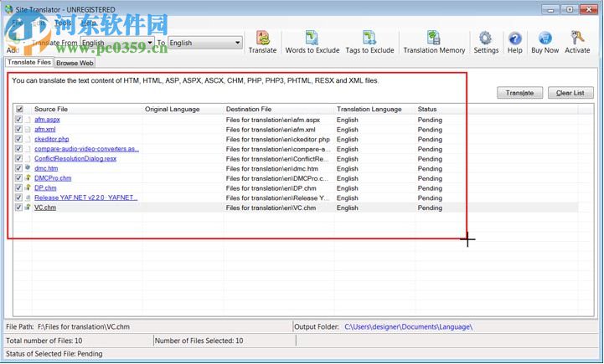Switch to Browse Web tab
The height and width of the screenshot is (364, 604).
point(75,63)
